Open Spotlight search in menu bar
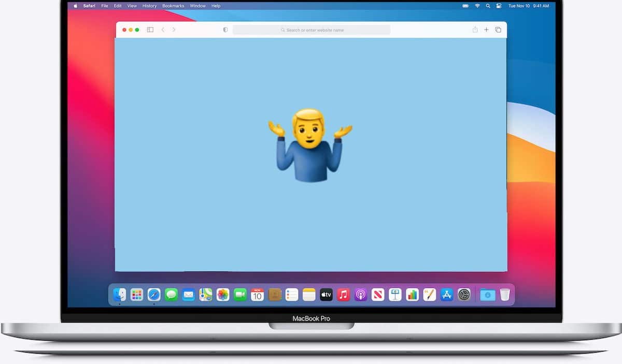Screen dimensions: 622x364 click(x=488, y=6)
